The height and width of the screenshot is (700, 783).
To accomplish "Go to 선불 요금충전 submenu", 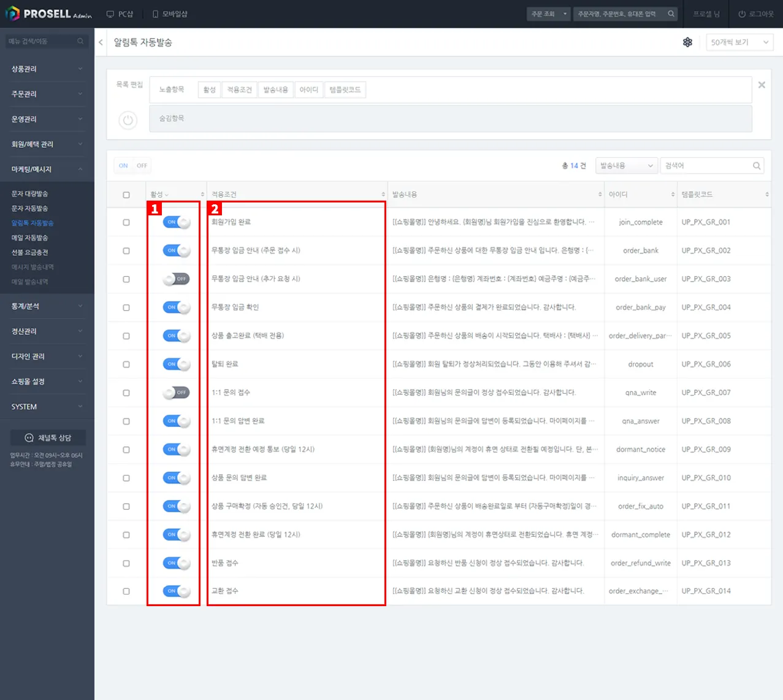I will click(x=29, y=253).
